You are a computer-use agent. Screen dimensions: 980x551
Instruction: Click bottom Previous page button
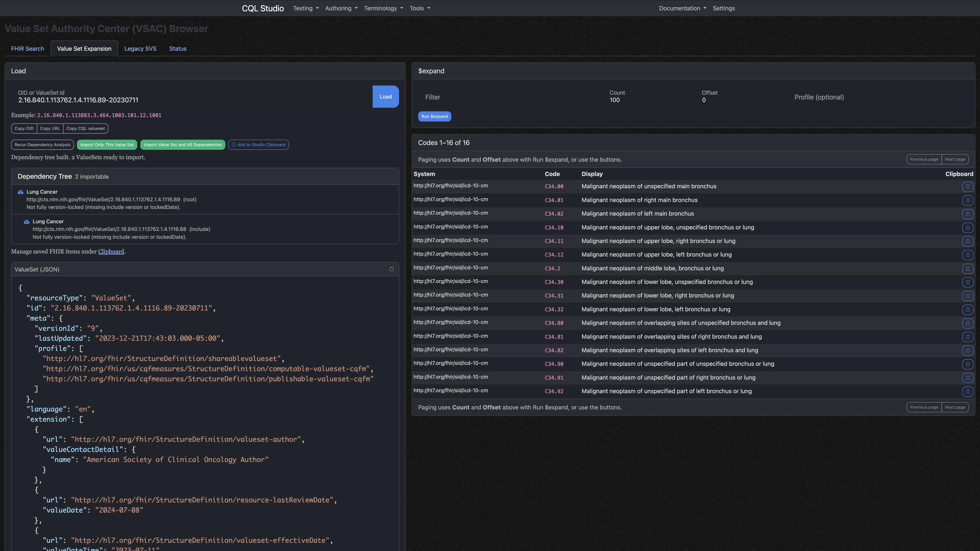coord(924,407)
